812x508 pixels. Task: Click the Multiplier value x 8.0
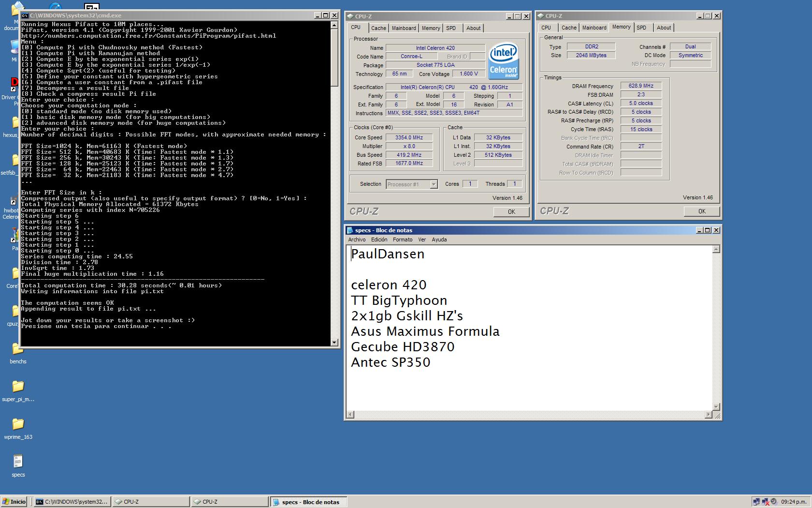click(409, 146)
